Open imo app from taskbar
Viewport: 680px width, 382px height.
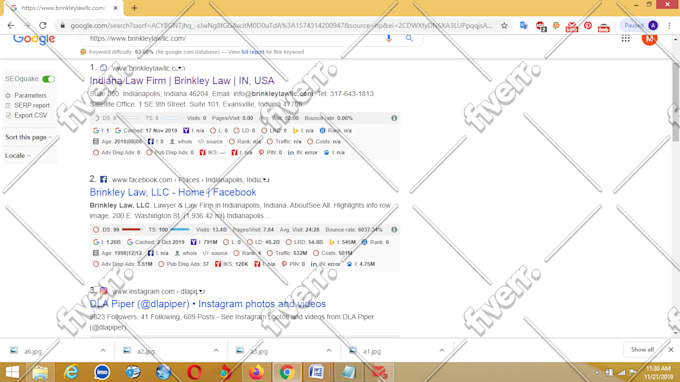pos(102,372)
